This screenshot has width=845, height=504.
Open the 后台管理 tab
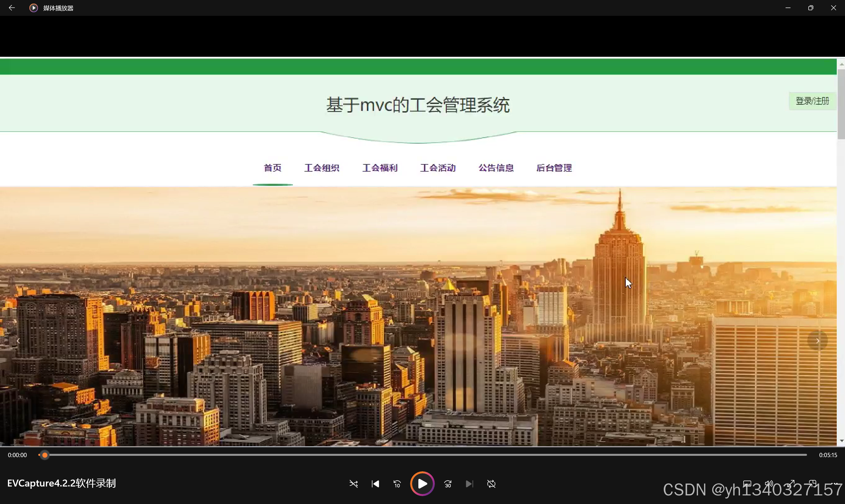pos(554,168)
